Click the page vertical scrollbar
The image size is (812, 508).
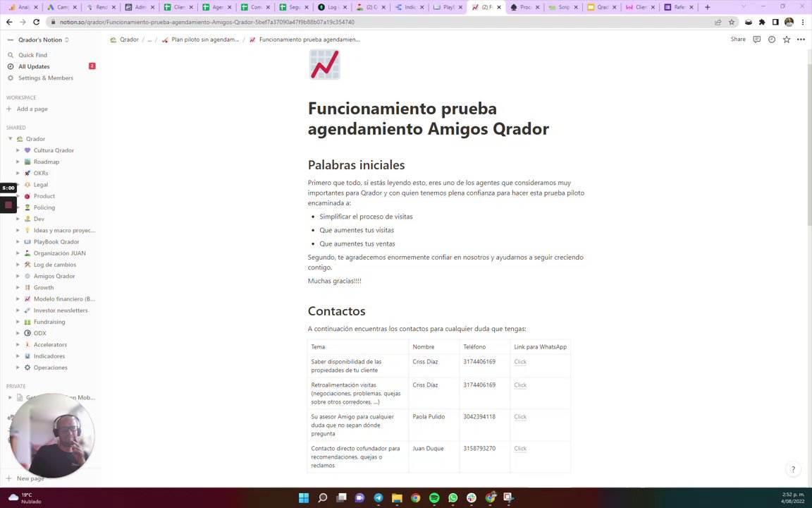[809, 145]
